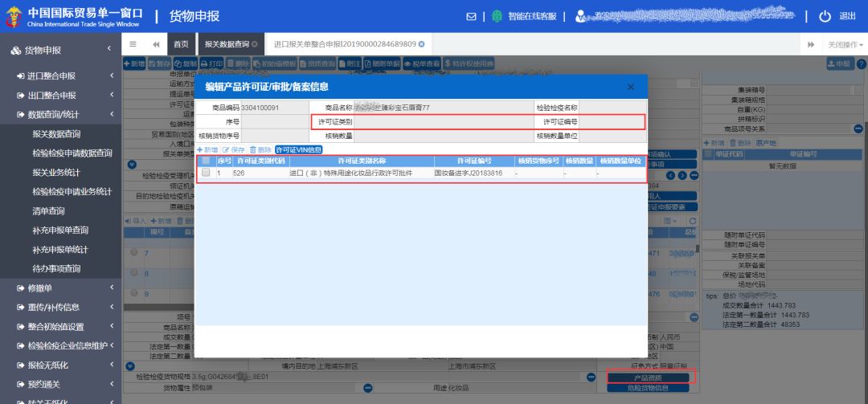
Task: Expand 进口整合申报 sidebar menu
Action: point(60,75)
